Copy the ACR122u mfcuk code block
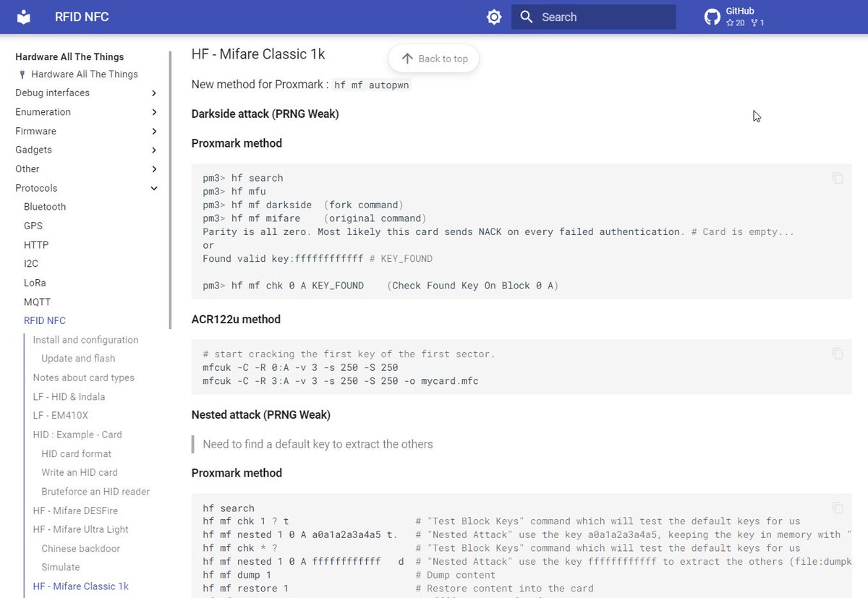Screen dimensions: 868x598 (838, 354)
